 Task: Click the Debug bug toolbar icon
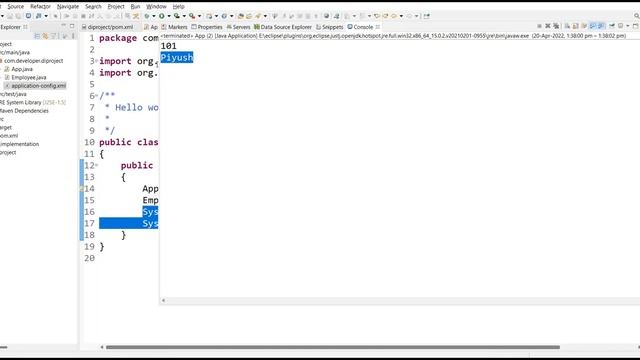[x=146, y=16]
